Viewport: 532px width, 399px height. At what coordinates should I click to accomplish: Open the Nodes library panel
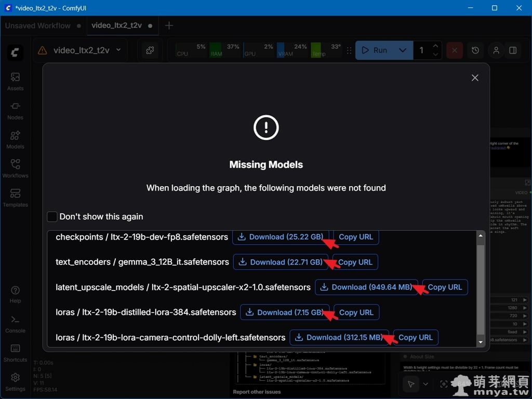tap(15, 110)
